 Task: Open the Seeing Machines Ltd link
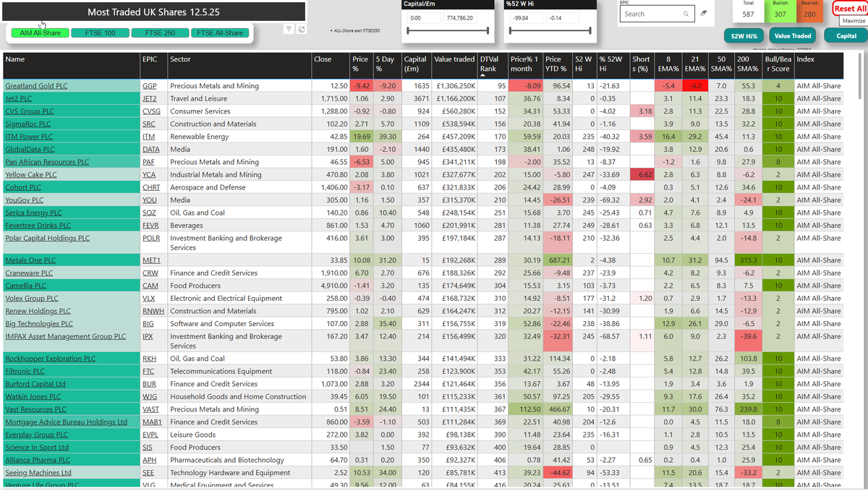coord(38,473)
